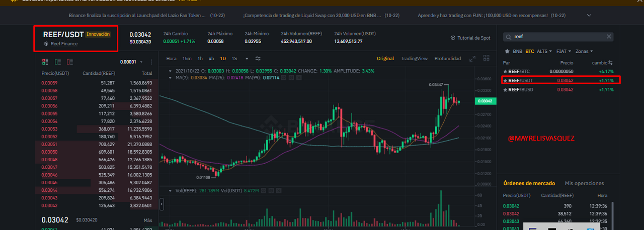Open more time intervals dropdown arrow

[x=247, y=58]
